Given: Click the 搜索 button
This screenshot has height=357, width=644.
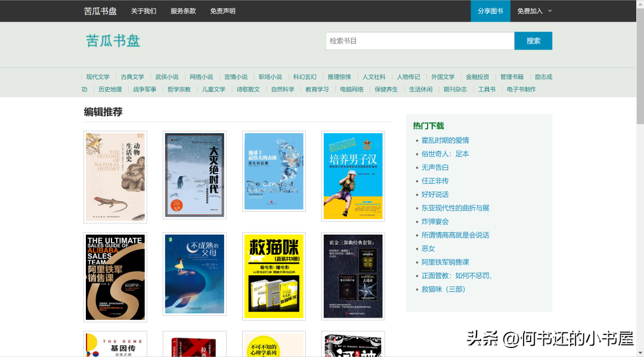Looking at the screenshot, I should (x=533, y=41).
